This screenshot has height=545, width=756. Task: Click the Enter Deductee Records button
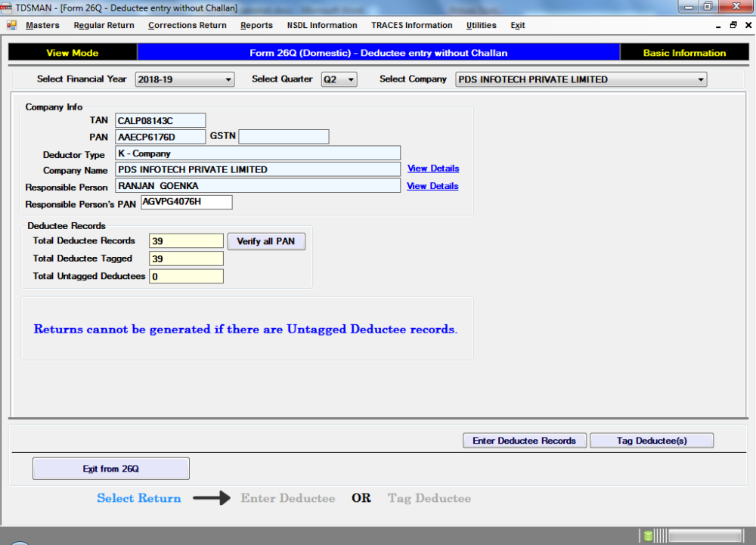(x=525, y=440)
